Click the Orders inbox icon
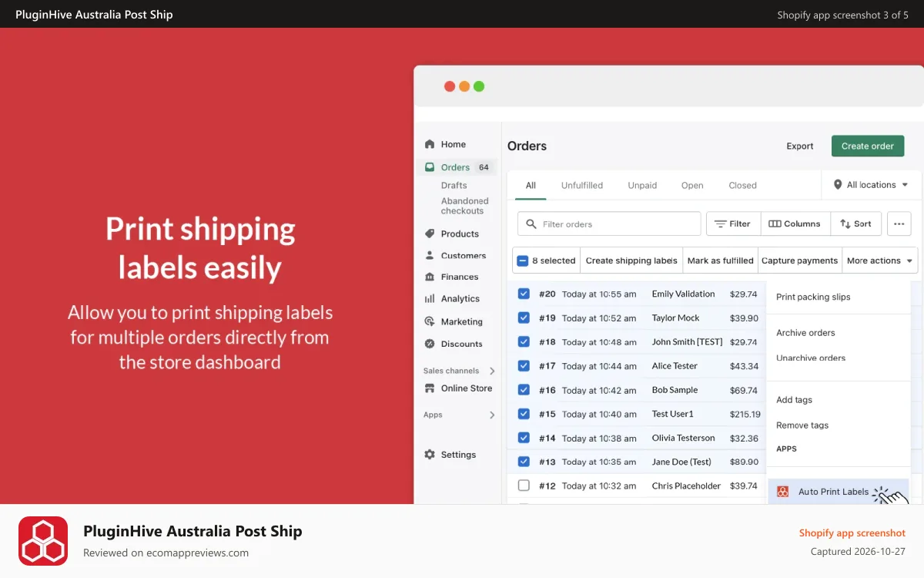924x578 pixels. 430,167
